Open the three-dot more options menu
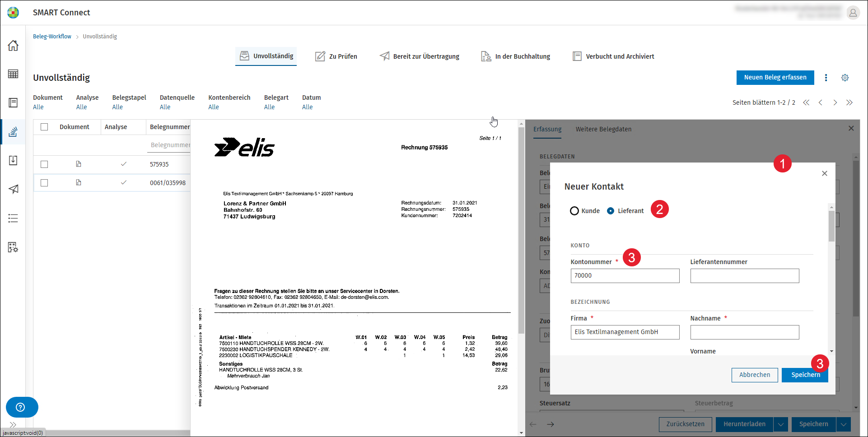The image size is (868, 437). 826,78
